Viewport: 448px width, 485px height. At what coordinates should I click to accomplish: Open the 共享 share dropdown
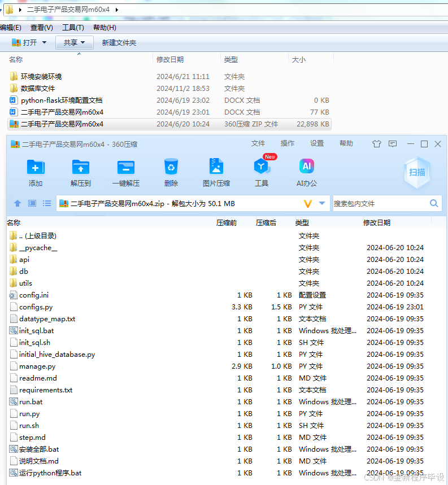tap(74, 42)
